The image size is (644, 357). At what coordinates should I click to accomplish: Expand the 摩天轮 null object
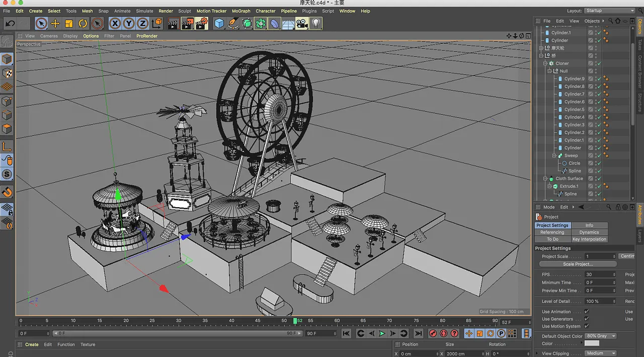click(541, 48)
